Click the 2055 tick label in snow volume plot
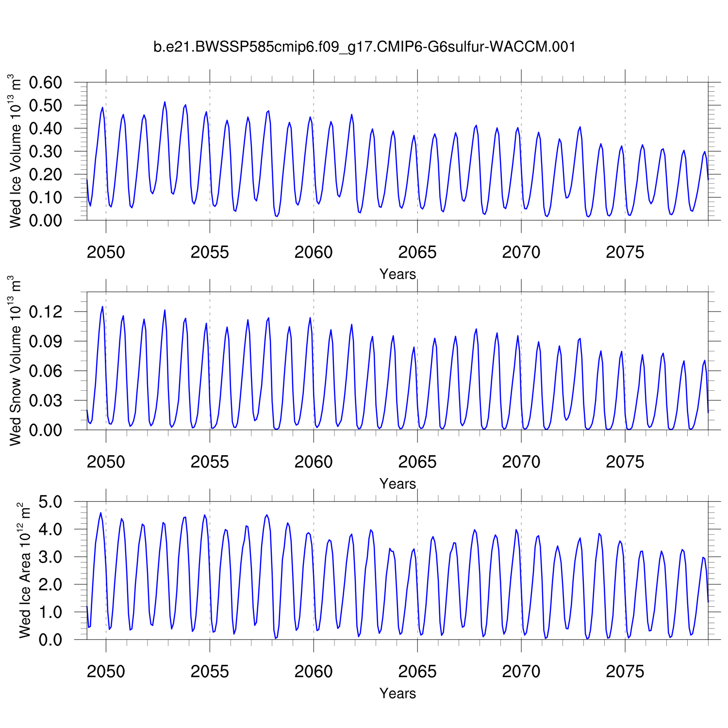 click(210, 462)
